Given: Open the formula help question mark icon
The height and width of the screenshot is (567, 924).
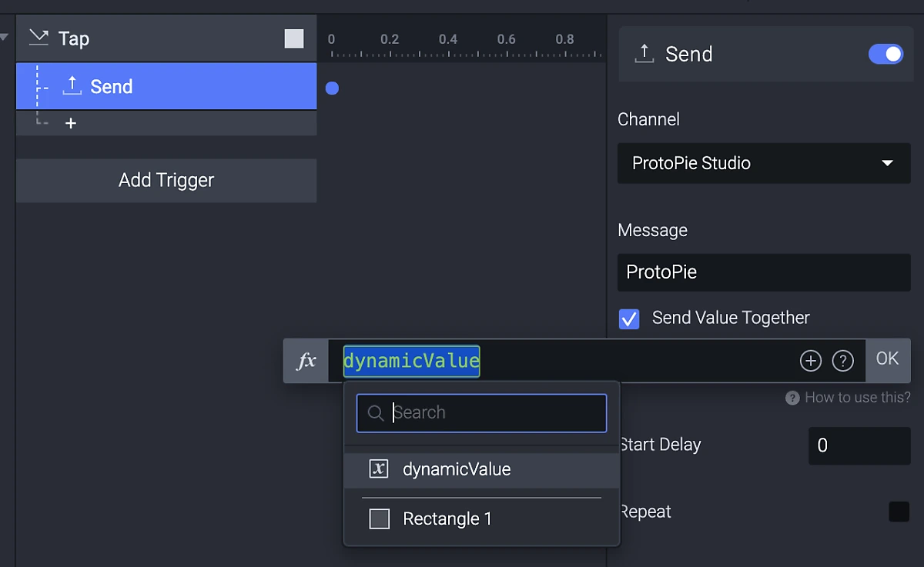Looking at the screenshot, I should (x=843, y=360).
